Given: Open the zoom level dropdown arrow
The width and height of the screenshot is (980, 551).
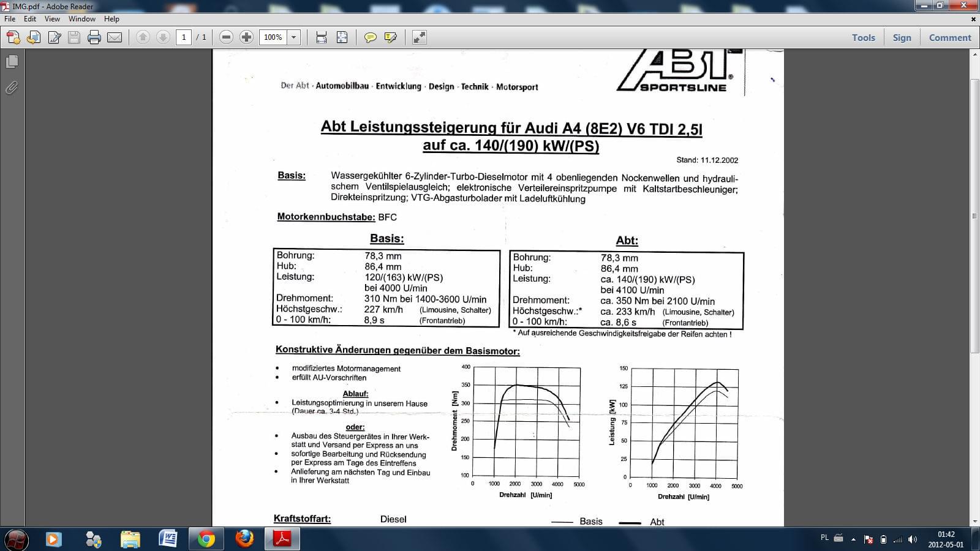Looking at the screenshot, I should click(294, 37).
